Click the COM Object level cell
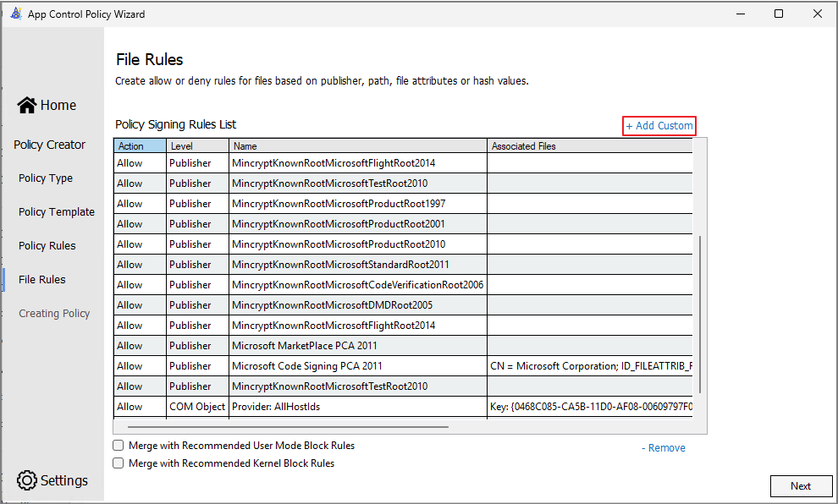838x504 pixels. [197, 406]
